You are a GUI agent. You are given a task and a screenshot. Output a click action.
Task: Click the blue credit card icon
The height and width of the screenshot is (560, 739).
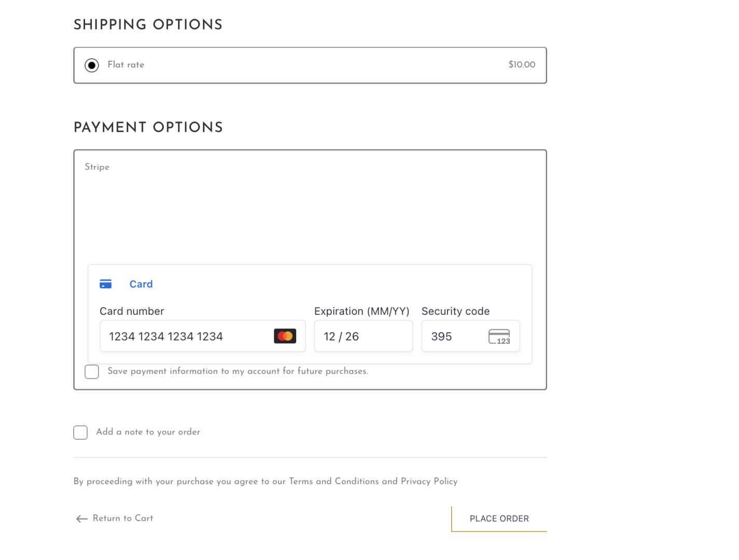tap(106, 284)
